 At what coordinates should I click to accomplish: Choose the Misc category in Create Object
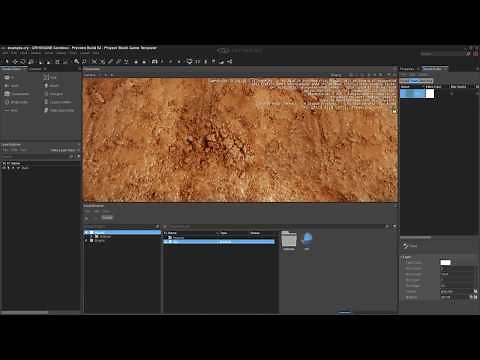pyautogui.click(x=11, y=110)
